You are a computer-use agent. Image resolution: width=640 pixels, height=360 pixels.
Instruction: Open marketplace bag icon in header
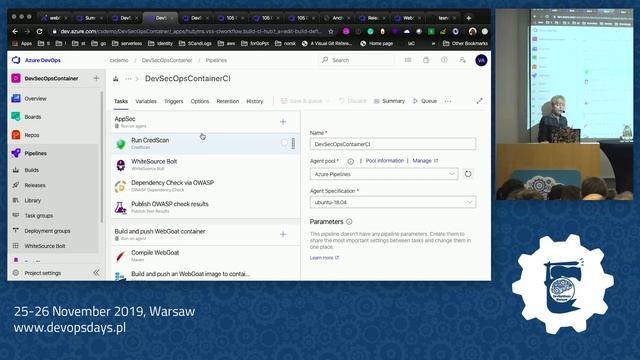[x=426, y=60]
